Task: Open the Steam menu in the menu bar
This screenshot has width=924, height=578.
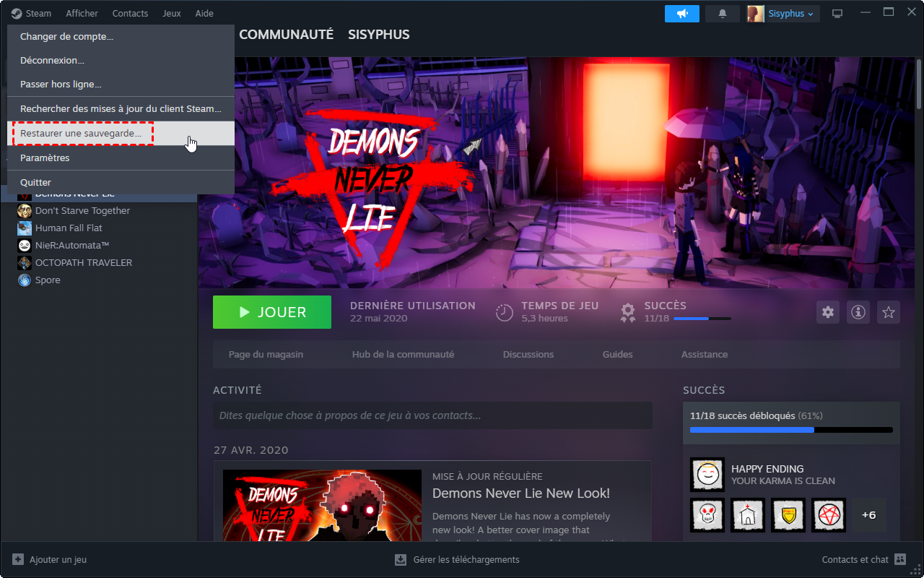Action: [x=31, y=13]
